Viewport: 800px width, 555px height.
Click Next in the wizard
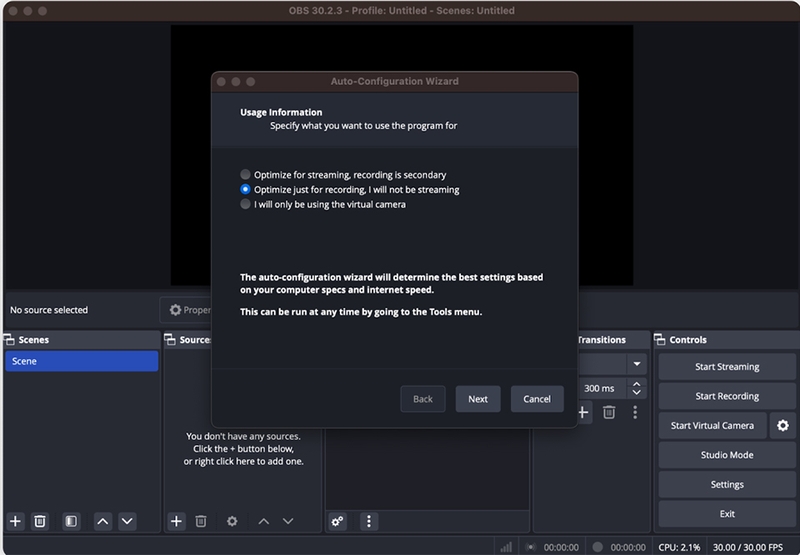click(x=478, y=399)
